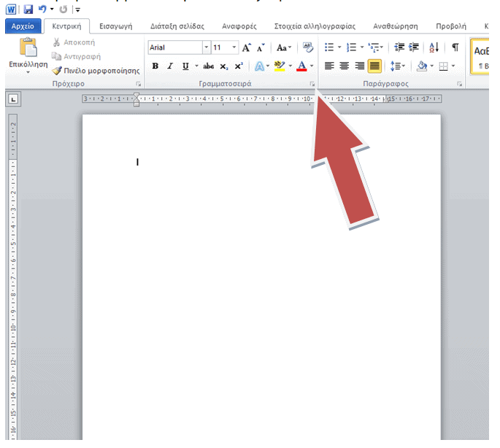Open the Αρχείο file tab
The width and height of the screenshot is (500, 448).
(x=23, y=26)
